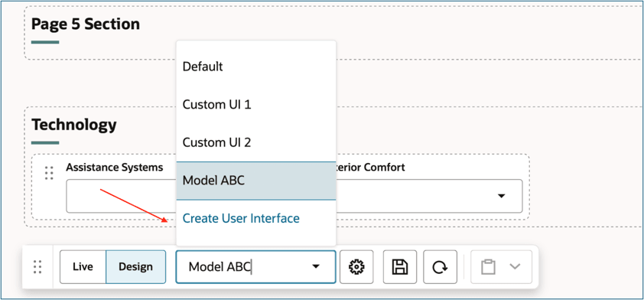Switch to Live mode

coord(83,267)
